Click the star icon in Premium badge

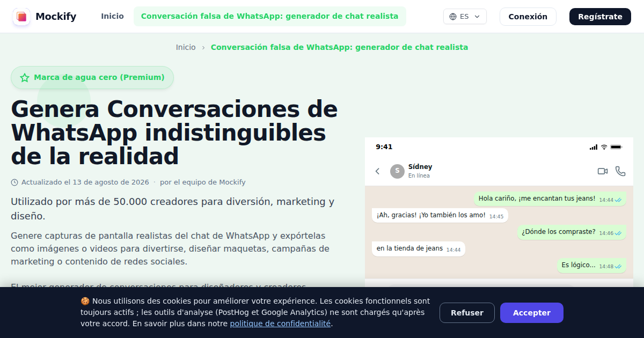(x=25, y=78)
